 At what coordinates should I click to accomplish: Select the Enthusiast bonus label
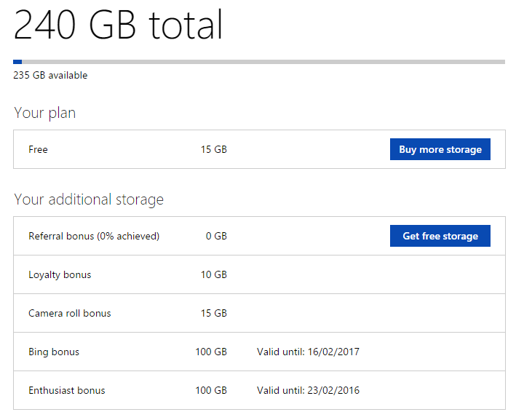click(67, 391)
